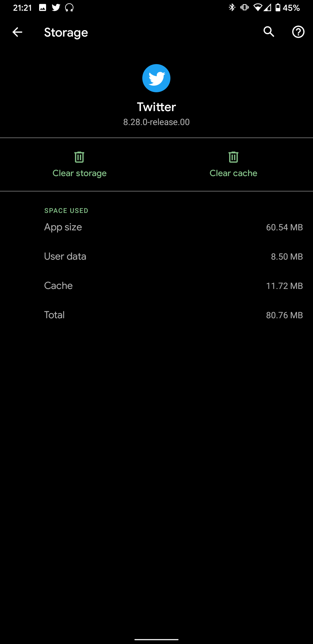Screen dimensions: 313x644
Task: Tap the Twitter app logo
Action: click(x=156, y=78)
